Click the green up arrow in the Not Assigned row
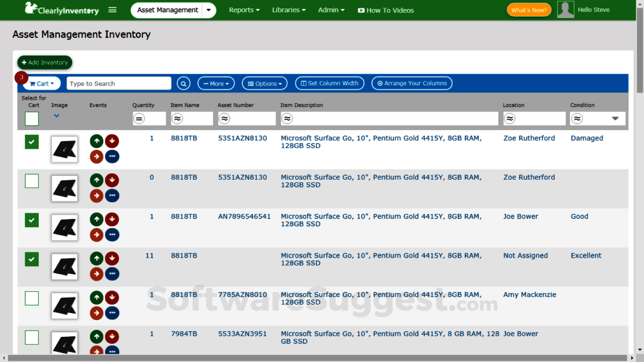Viewport: 644px width, 362px height. click(97, 258)
